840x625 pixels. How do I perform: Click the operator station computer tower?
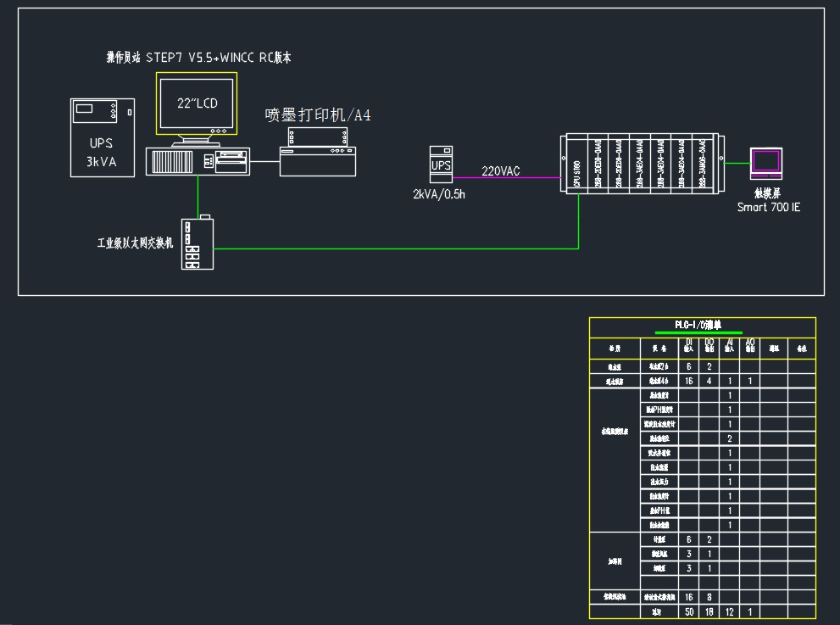coord(197,161)
